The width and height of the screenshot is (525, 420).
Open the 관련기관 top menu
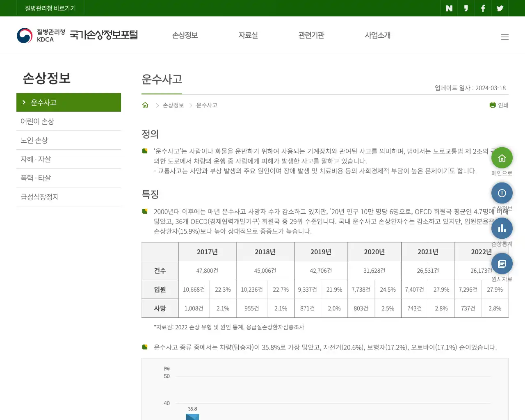311,35
